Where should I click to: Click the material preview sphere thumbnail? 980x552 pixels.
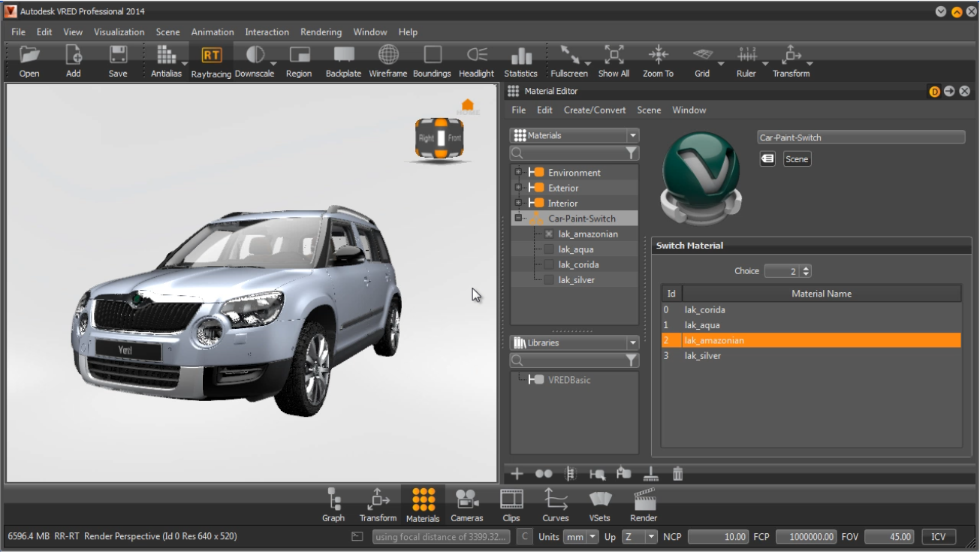[700, 177]
